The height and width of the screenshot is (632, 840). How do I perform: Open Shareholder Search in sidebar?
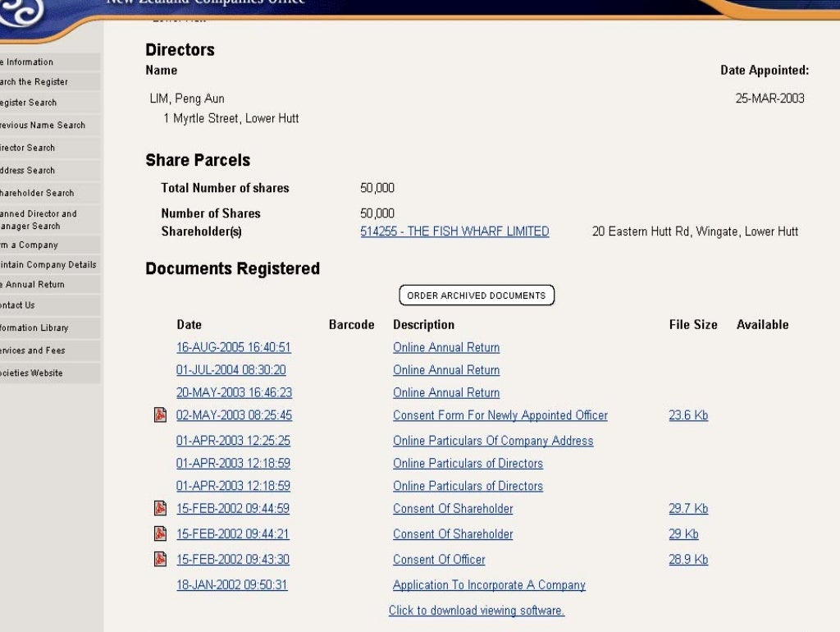pos(50,192)
